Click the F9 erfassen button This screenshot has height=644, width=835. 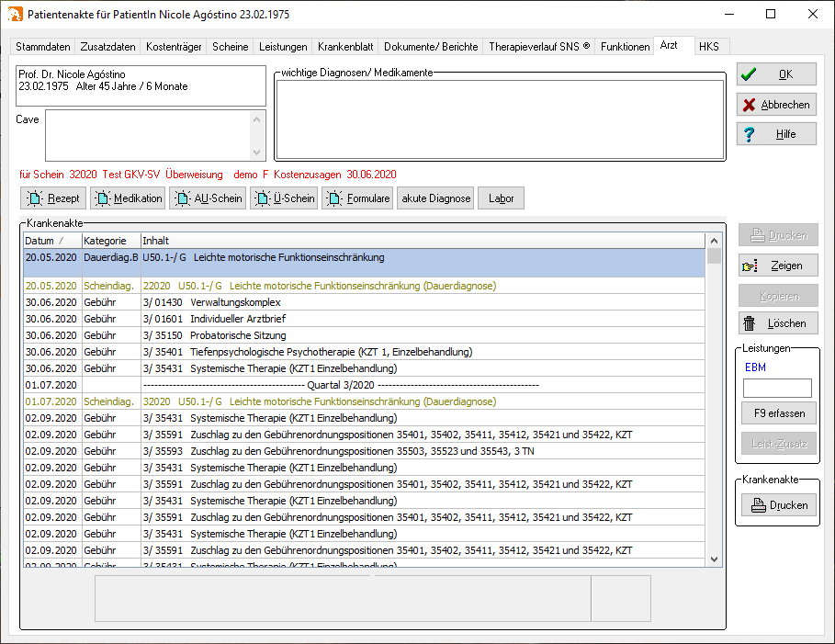tap(779, 413)
